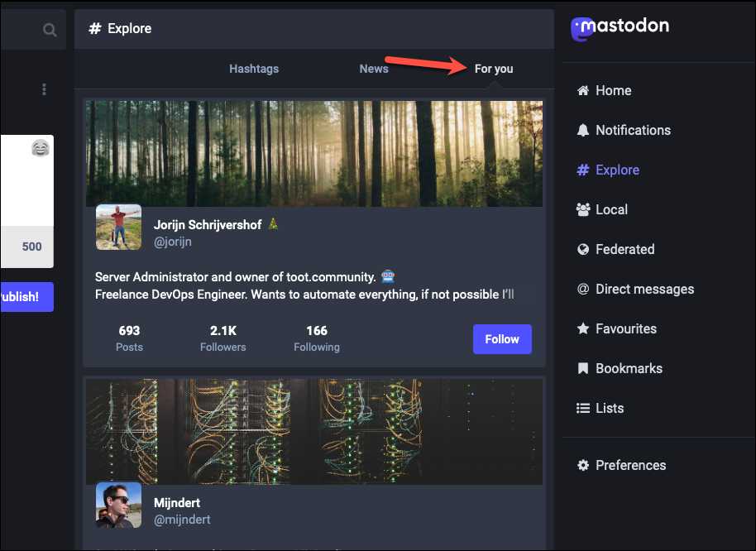Click the Explore hashtag icon in sidebar
756x551 pixels.
pyautogui.click(x=583, y=170)
